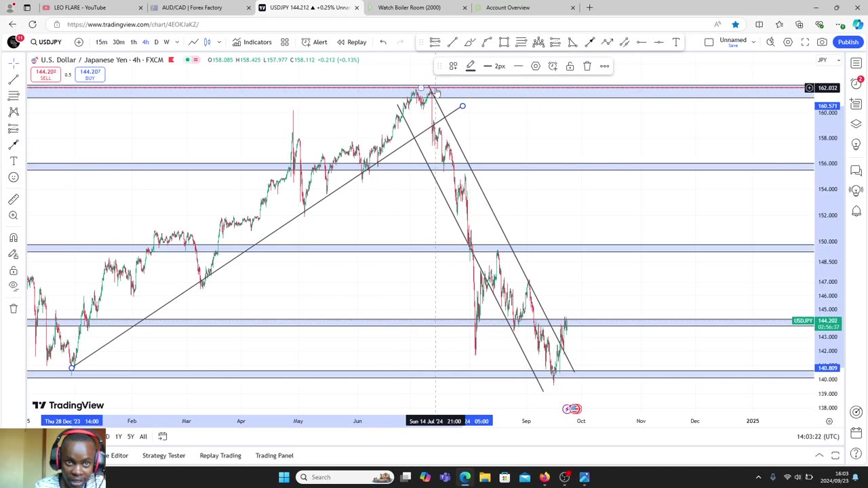The height and width of the screenshot is (488, 868).
Task: Delete the selected drawing
Action: tap(587, 66)
